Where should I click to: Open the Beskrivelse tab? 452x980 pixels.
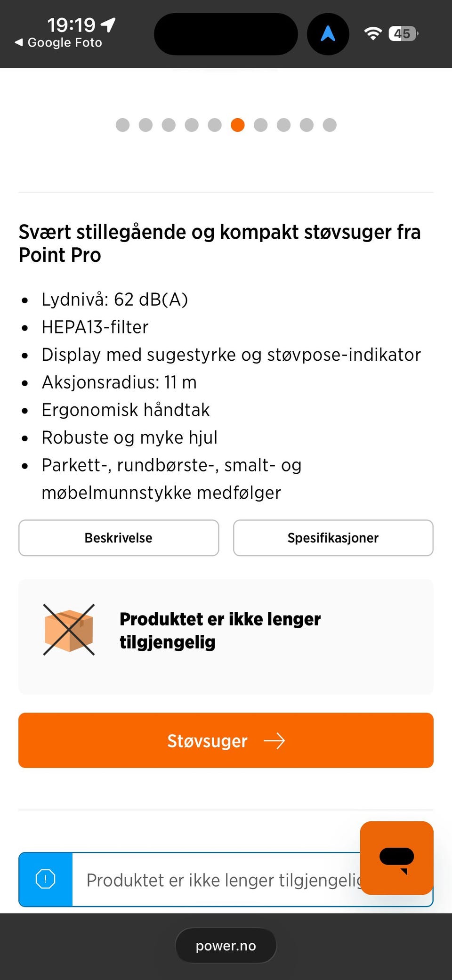(119, 538)
